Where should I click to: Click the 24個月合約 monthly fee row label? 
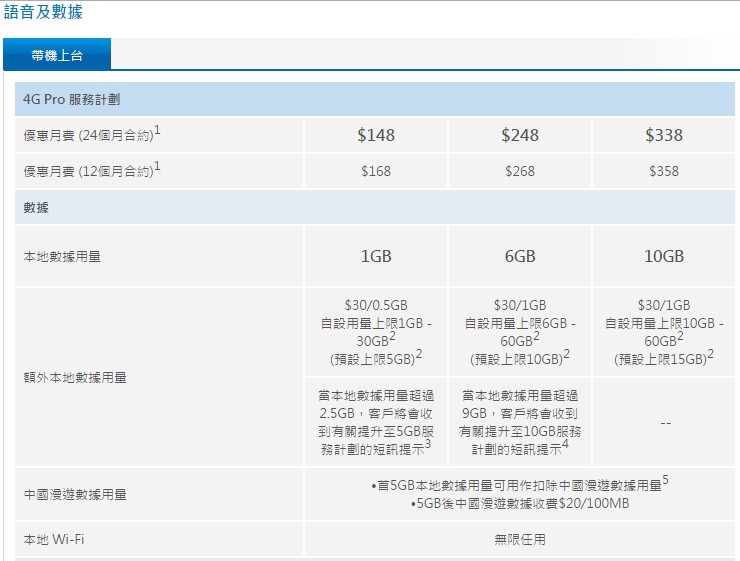(92, 135)
